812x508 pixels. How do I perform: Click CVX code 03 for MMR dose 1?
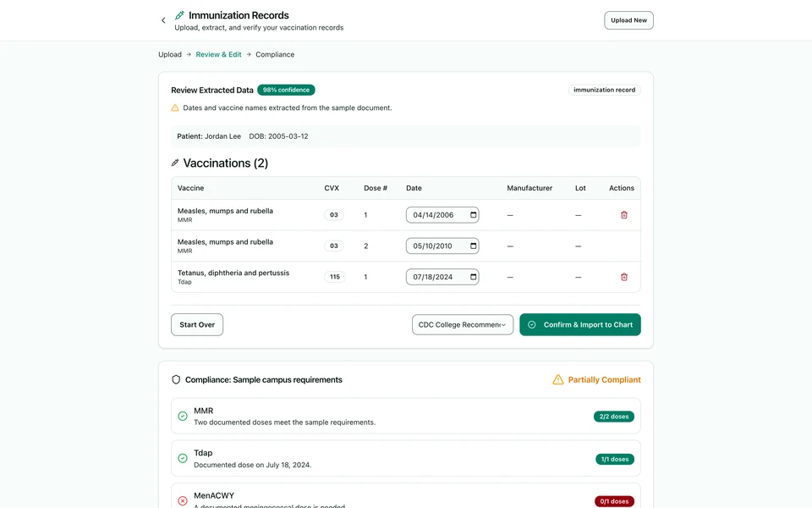point(334,214)
